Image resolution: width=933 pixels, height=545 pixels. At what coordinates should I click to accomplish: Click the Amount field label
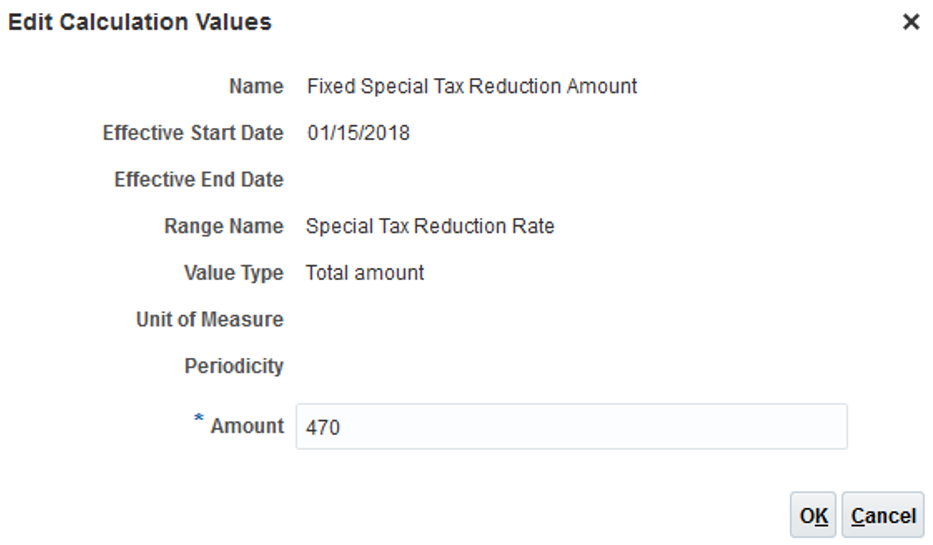[247, 426]
